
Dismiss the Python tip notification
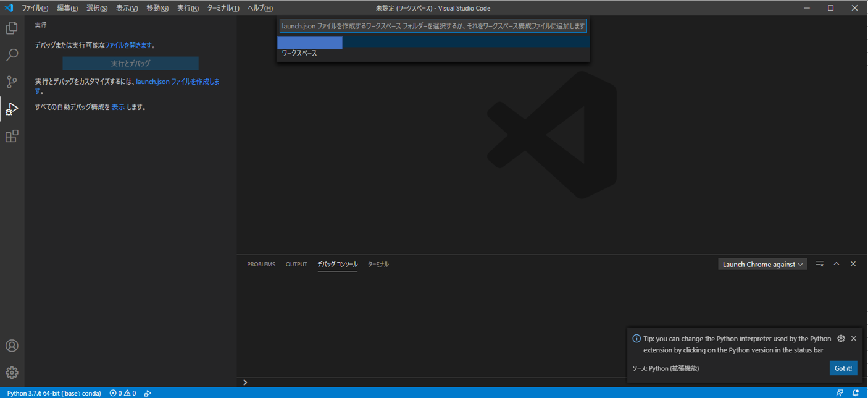(854, 339)
